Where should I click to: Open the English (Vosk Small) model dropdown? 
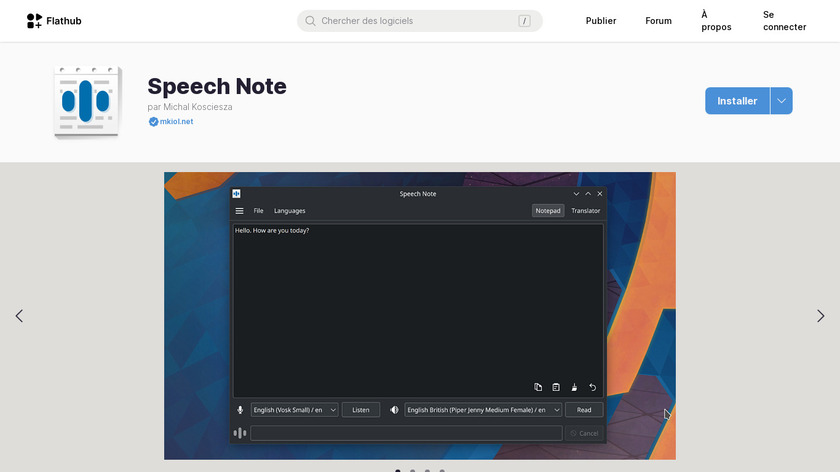click(294, 410)
